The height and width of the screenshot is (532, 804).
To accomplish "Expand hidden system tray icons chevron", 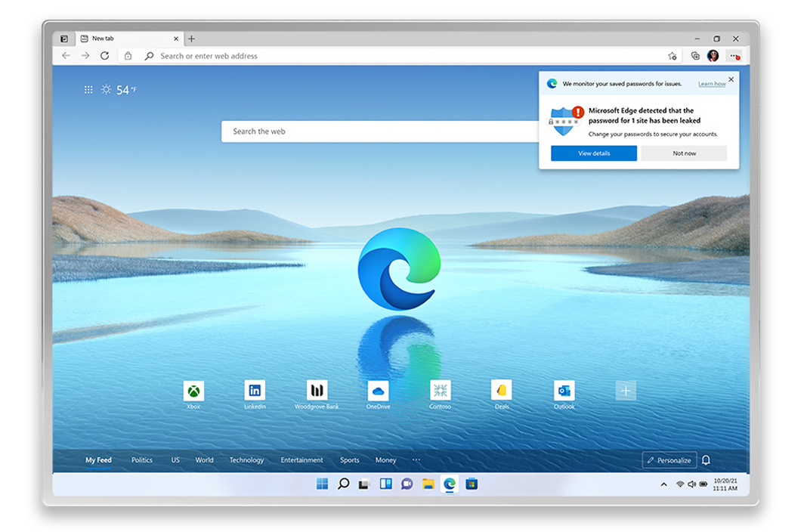I will [x=664, y=484].
